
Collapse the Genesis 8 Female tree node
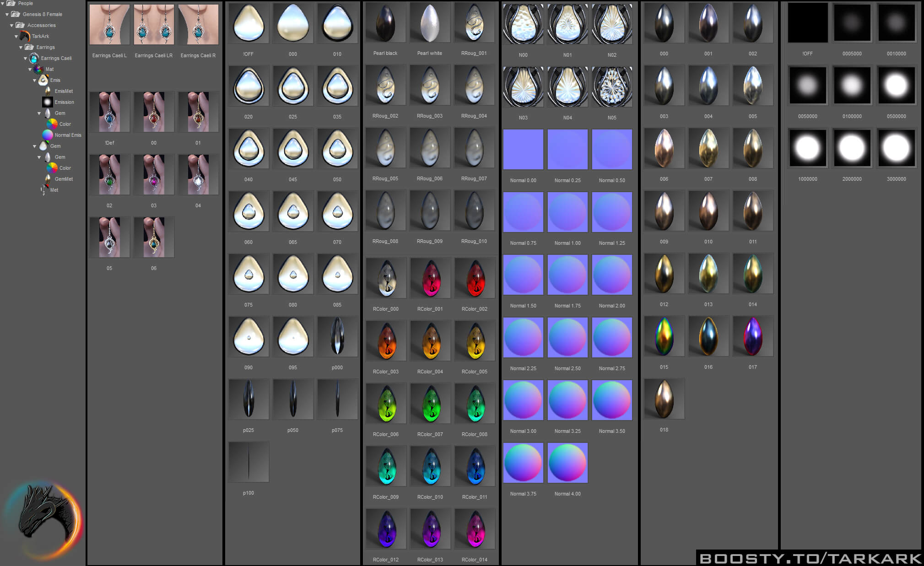7,14
